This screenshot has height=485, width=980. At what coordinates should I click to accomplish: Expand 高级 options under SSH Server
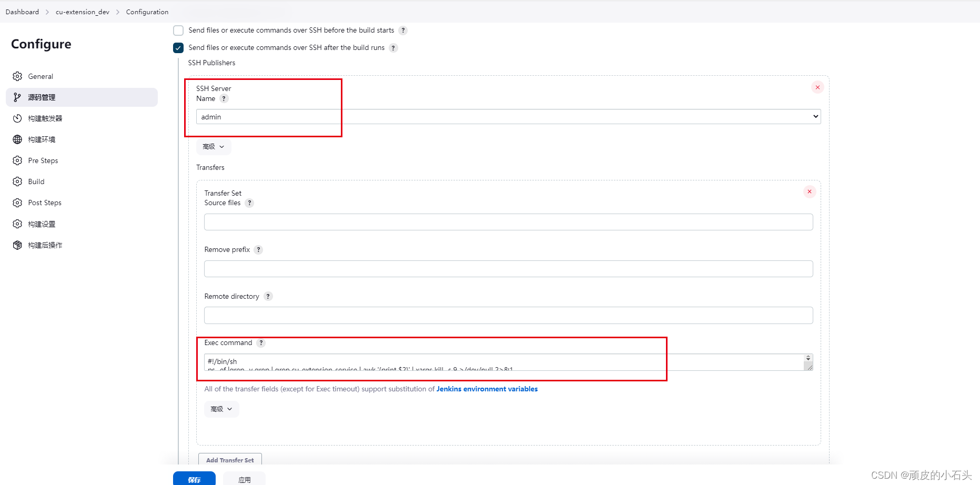click(x=214, y=147)
